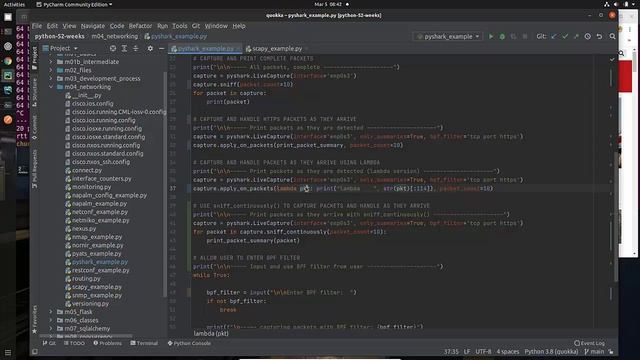640x360 pixels.
Task: Open the Project side tool window tab
Action: 35,58
